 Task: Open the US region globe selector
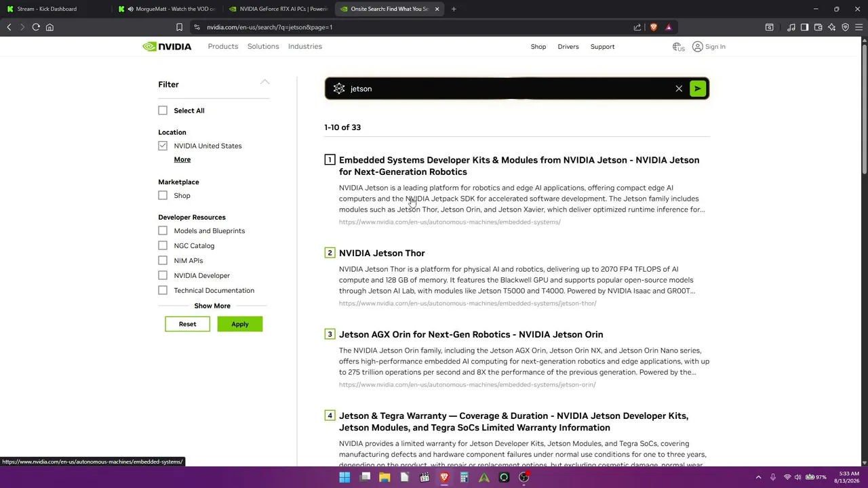click(677, 47)
